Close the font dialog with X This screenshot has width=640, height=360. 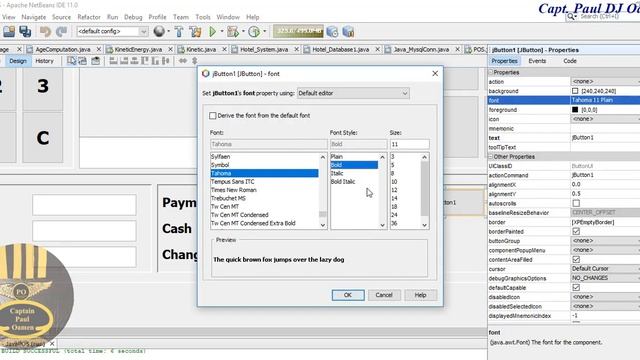[x=435, y=73]
